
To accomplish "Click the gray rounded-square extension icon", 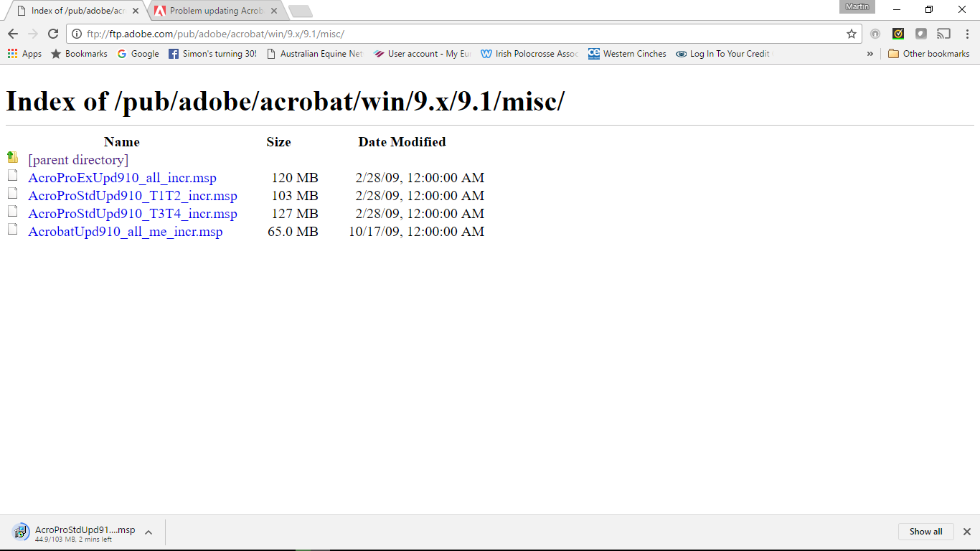I will [921, 34].
